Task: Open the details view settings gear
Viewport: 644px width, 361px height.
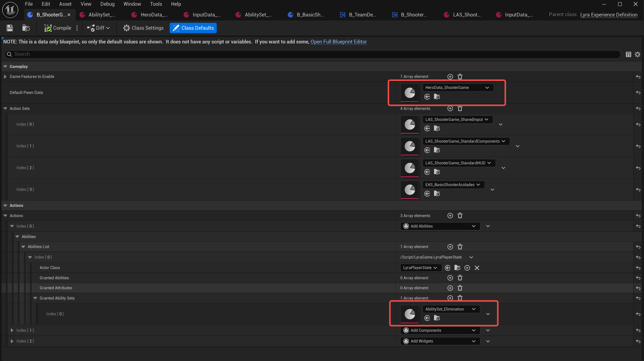Action: (x=638, y=54)
